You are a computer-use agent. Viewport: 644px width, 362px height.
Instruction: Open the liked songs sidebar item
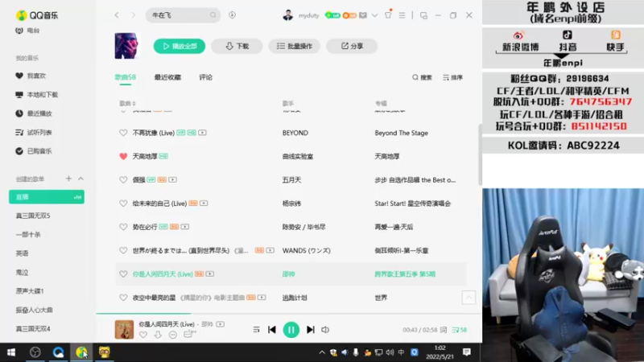31,76
